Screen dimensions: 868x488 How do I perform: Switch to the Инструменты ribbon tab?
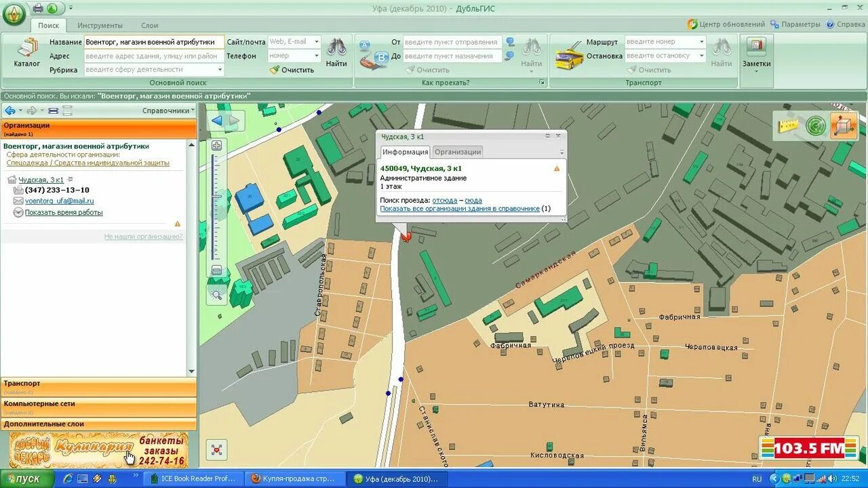(100, 25)
